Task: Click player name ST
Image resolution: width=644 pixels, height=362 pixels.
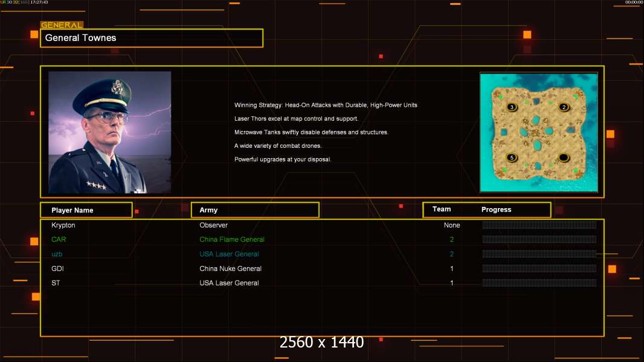Action: pyautogui.click(x=56, y=283)
